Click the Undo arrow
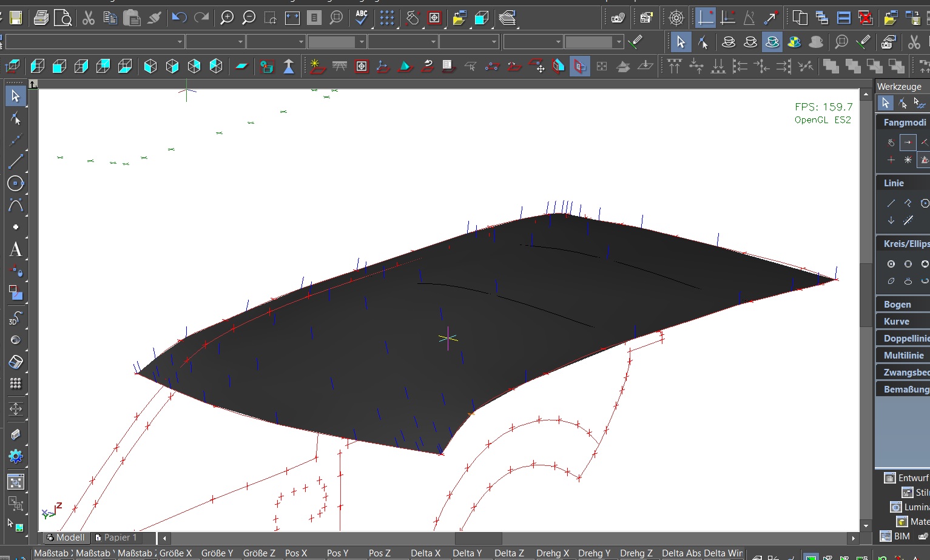The width and height of the screenshot is (930, 560). pyautogui.click(x=179, y=18)
